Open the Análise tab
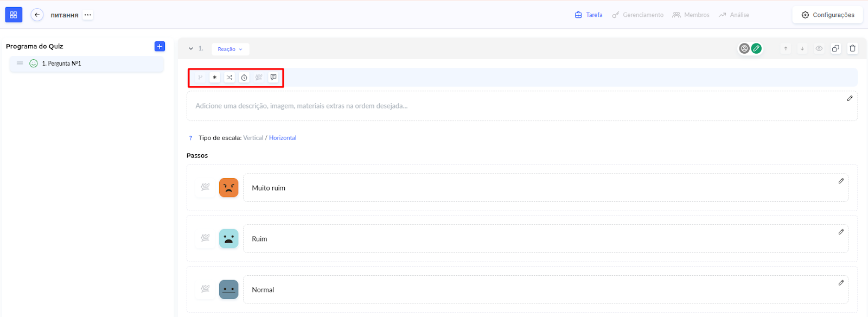 pyautogui.click(x=734, y=15)
